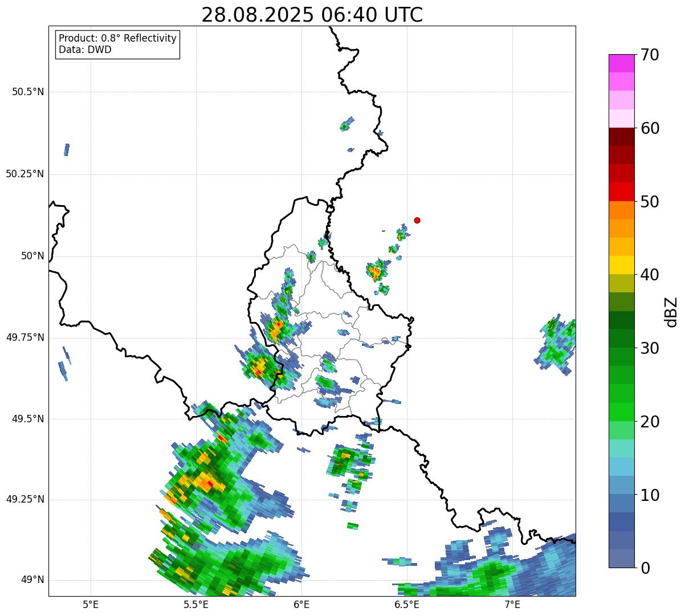Click the yellow colorbar segment above 40
The image size is (685, 616).
(x=621, y=265)
